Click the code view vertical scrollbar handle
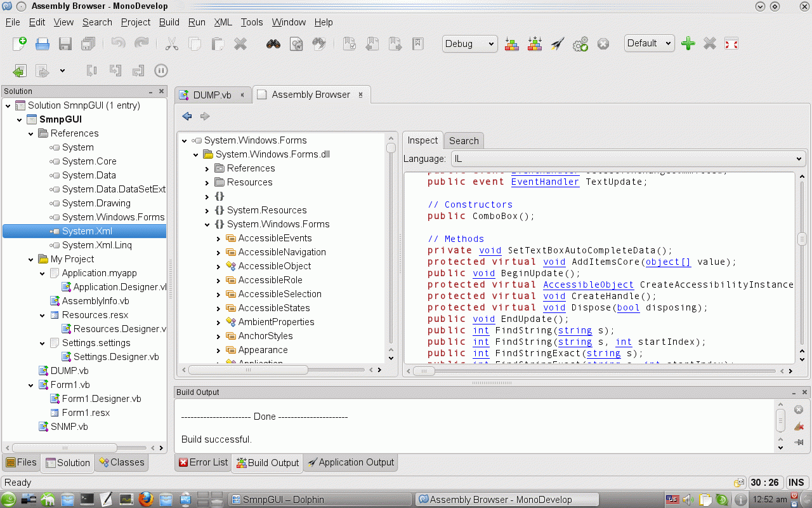The height and width of the screenshot is (508, 812). click(x=802, y=239)
